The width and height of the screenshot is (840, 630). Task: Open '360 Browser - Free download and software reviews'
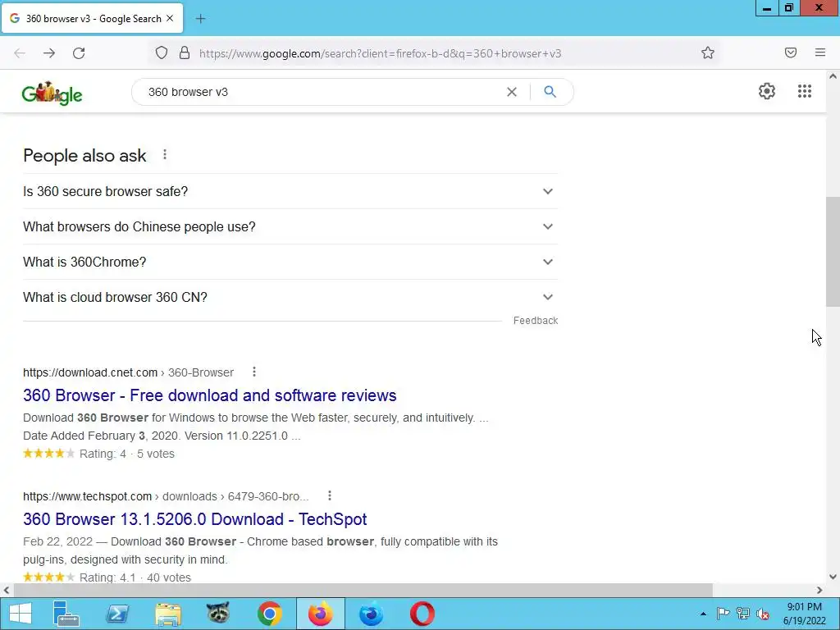209,395
